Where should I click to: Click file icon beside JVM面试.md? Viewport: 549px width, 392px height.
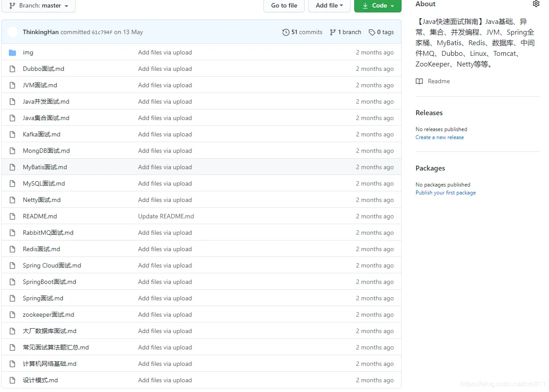pyautogui.click(x=12, y=85)
